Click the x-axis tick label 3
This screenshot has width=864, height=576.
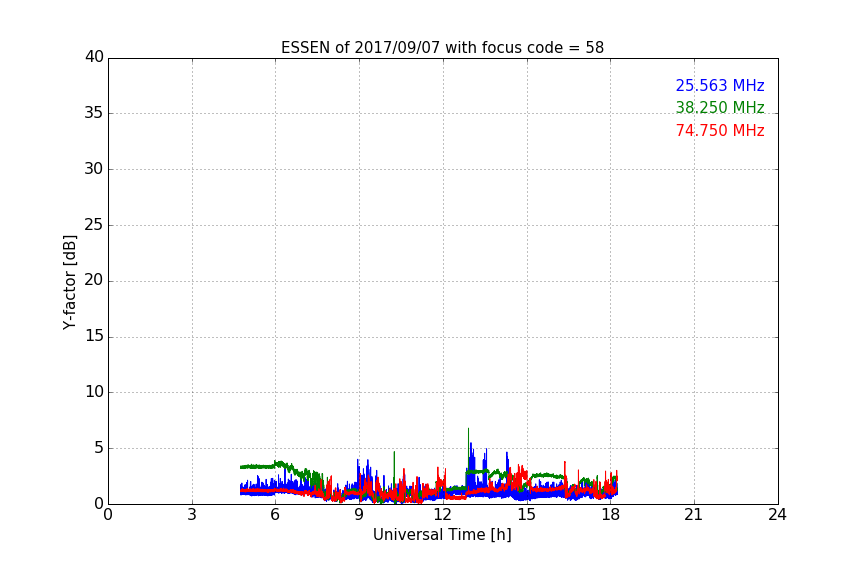coord(192,515)
